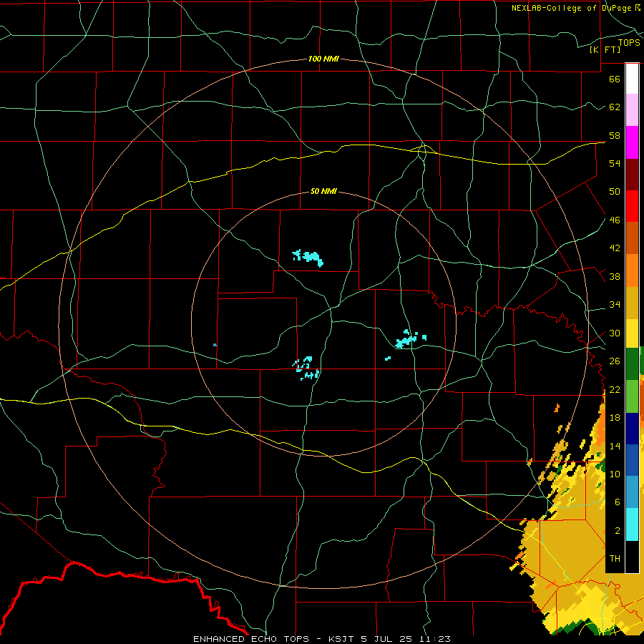The image size is (644, 644).
Task: Click the TOPS legend title
Action: [629, 43]
